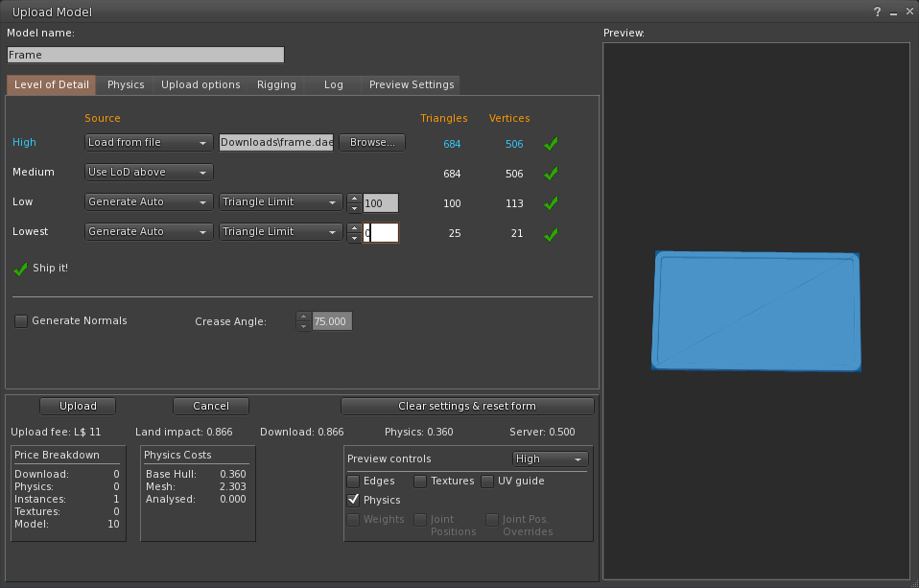Click the green checkmark for Low row
This screenshot has width=919, height=588.
551,203
